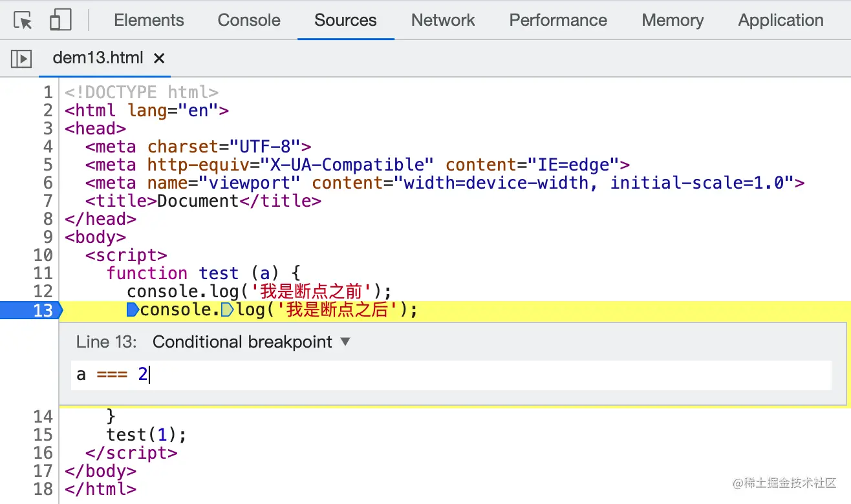This screenshot has width=851, height=504.
Task: Click the console.log '我是断点之前' line
Action: (259, 291)
